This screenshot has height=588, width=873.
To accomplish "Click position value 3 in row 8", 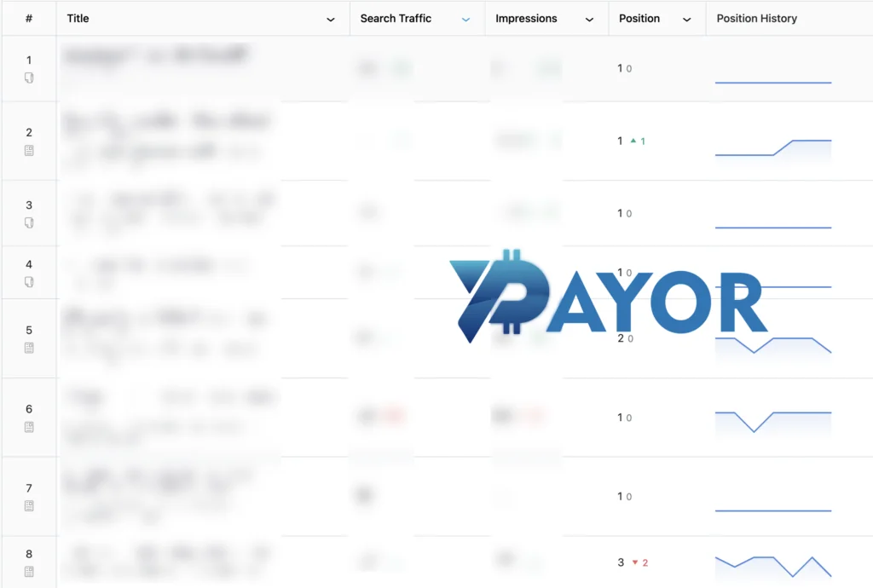I will coord(621,562).
